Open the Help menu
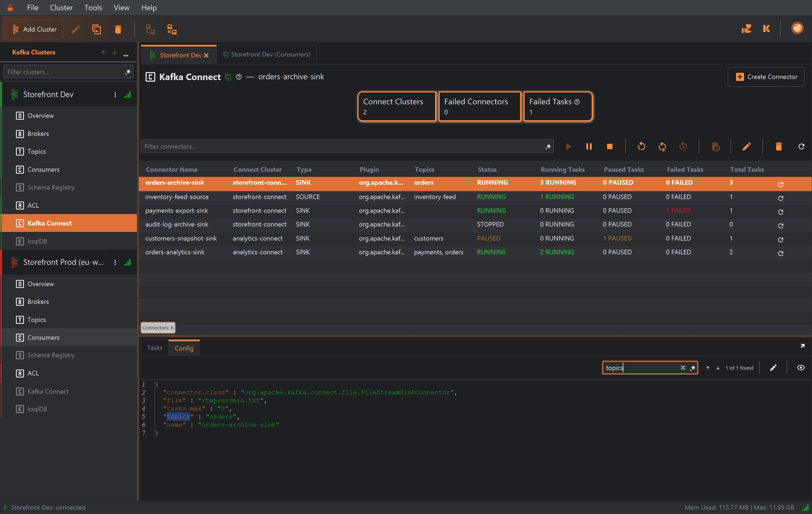 pyautogui.click(x=149, y=8)
